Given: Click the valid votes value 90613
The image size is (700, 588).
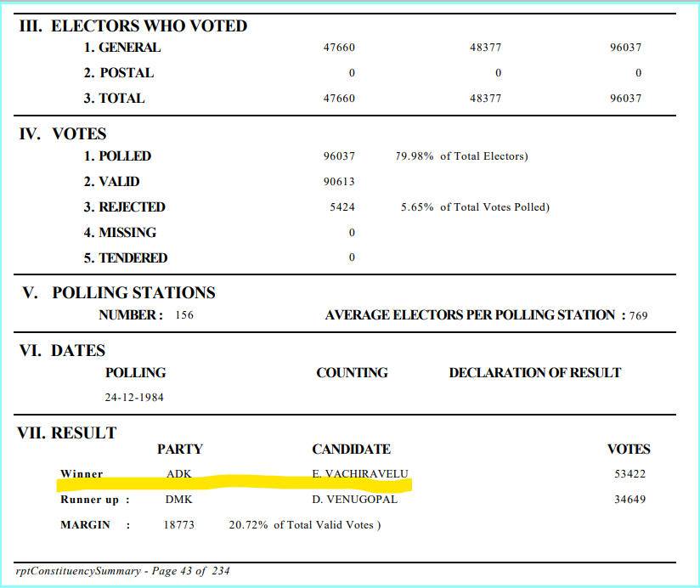Looking at the screenshot, I should pyautogui.click(x=339, y=182).
